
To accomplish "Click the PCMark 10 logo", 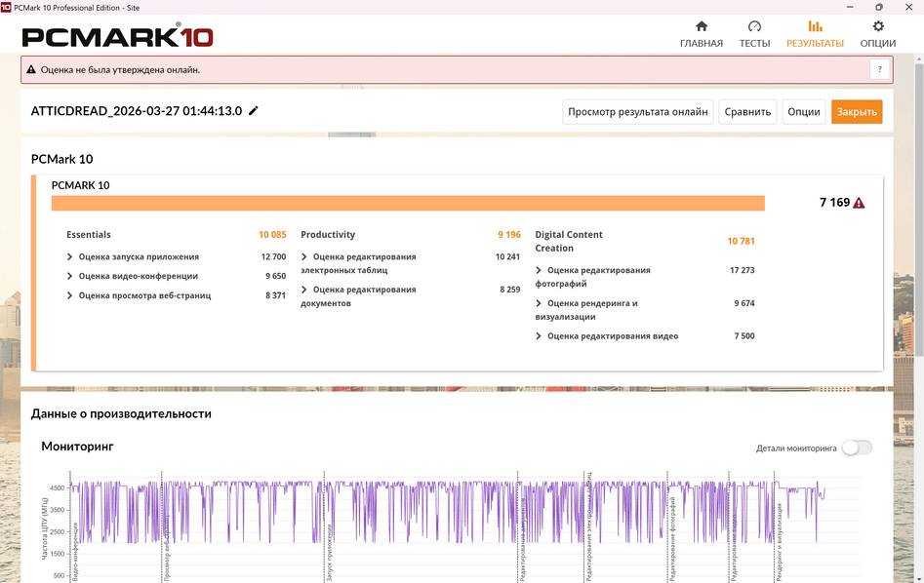I will pyautogui.click(x=117, y=37).
